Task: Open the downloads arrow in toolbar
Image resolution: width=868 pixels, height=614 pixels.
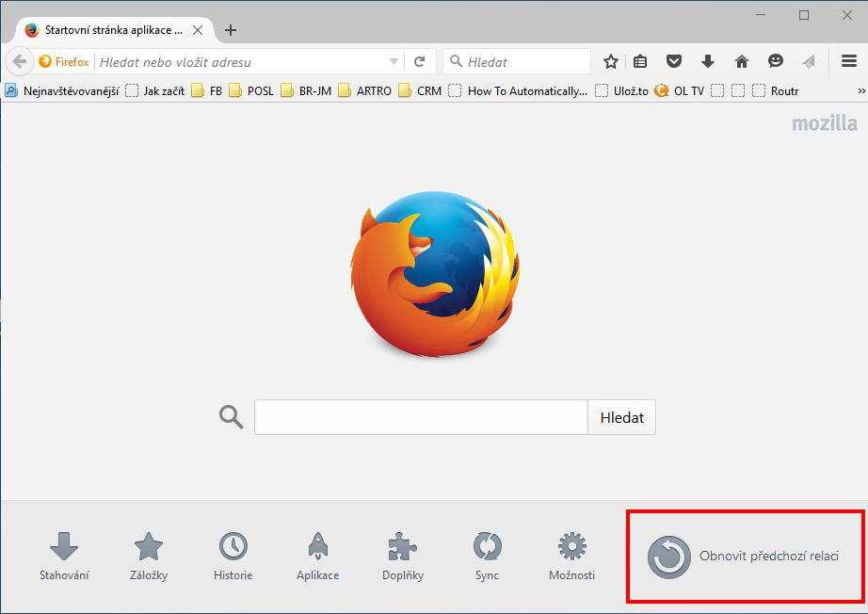Action: click(x=707, y=60)
